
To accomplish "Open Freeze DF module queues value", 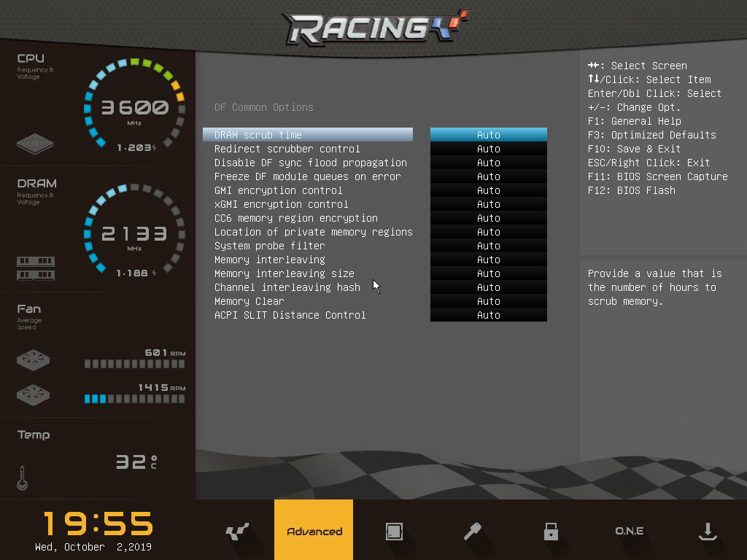I will pos(488,176).
